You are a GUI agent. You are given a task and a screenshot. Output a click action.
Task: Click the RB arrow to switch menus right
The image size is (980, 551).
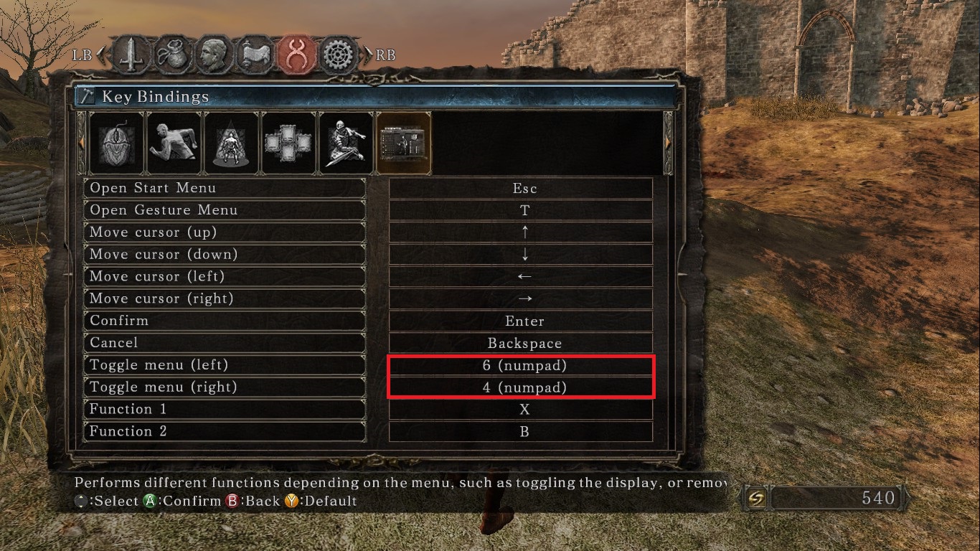(369, 55)
